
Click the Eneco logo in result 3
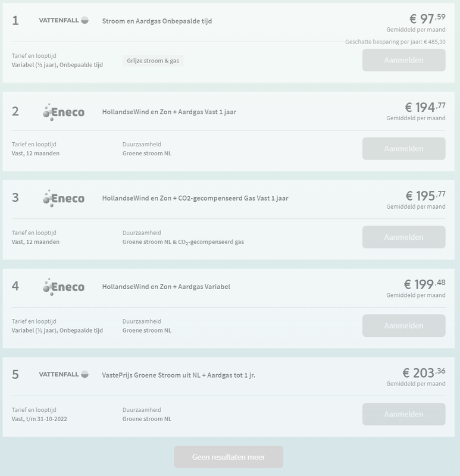pos(64,198)
